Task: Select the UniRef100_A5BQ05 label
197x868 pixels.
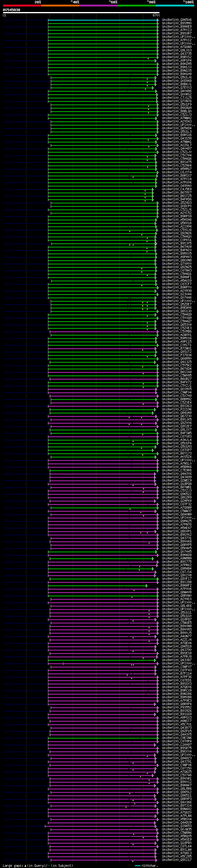Action: tap(177, 836)
